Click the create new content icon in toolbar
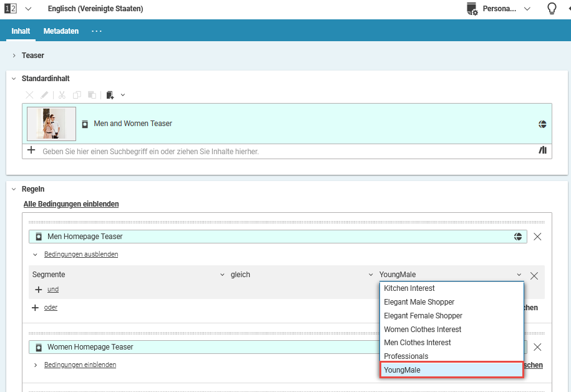 110,95
